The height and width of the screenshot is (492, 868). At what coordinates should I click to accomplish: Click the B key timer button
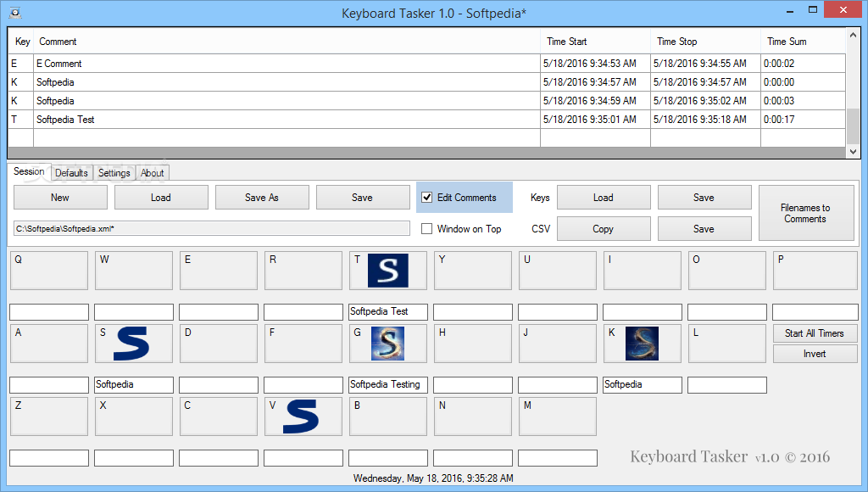click(388, 417)
